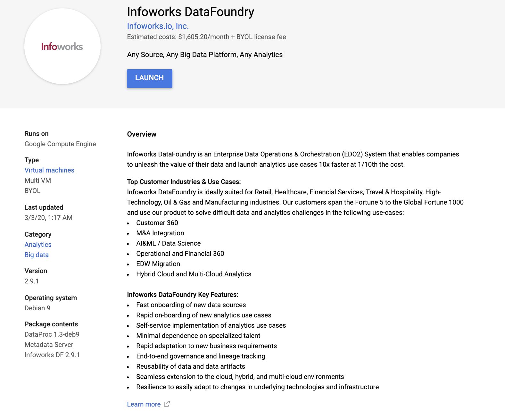Click the Overview heading
The image size is (505, 420).
pyautogui.click(x=142, y=134)
